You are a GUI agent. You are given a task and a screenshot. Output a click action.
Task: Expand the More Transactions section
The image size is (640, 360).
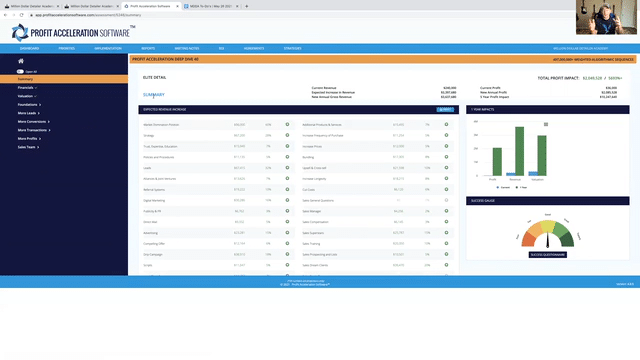click(x=34, y=130)
